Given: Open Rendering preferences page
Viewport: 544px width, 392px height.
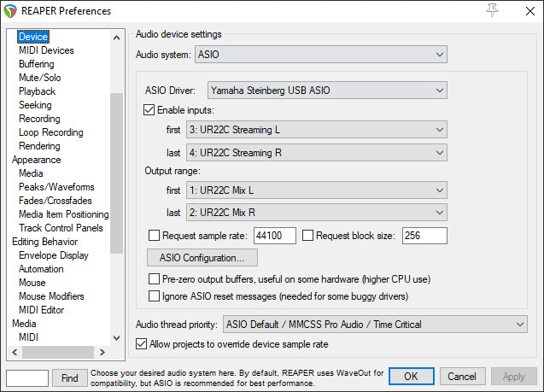Looking at the screenshot, I should pos(39,146).
